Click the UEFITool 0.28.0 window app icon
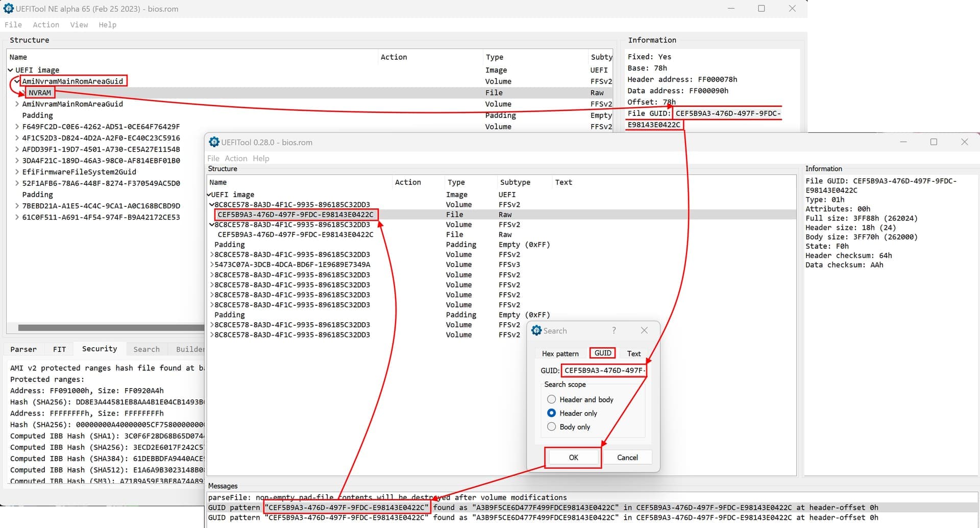Screen dimensions: 980x528 tap(214, 142)
